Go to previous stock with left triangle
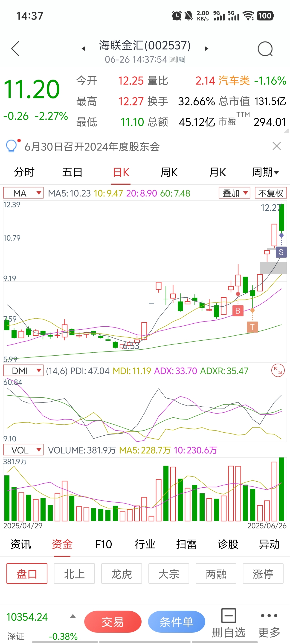The image size is (290, 644). (x=84, y=49)
